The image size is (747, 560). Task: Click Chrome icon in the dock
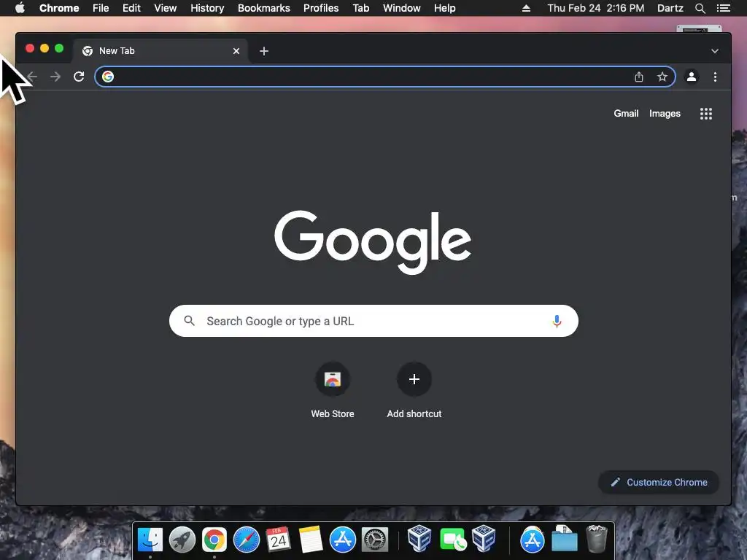pos(214,540)
